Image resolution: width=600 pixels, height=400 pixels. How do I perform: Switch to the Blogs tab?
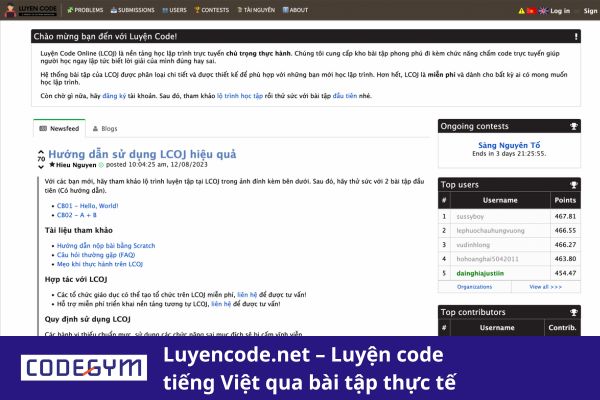click(x=105, y=128)
